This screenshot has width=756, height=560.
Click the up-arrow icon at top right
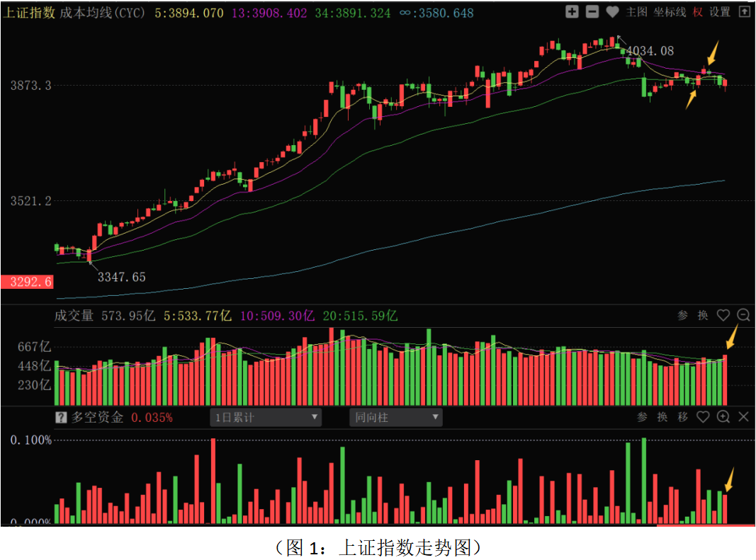click(x=744, y=12)
